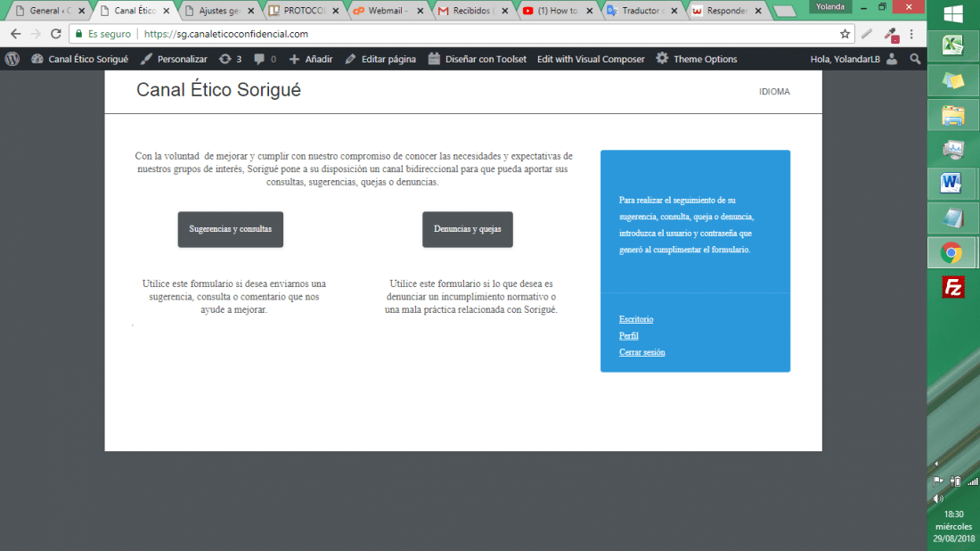The height and width of the screenshot is (551, 980).
Task: Open the secure padlock site info
Action: click(78, 34)
